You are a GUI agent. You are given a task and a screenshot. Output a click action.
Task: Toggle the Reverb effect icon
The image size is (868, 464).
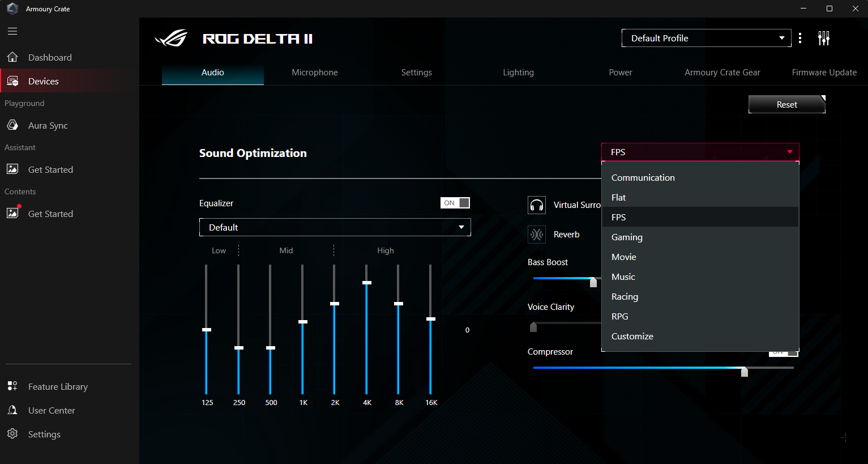pos(536,235)
